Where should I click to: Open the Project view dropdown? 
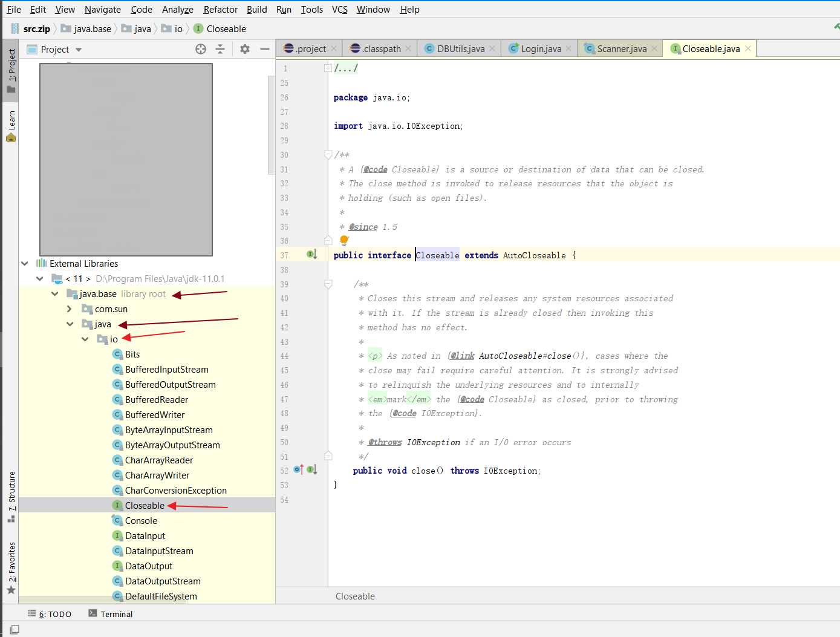pyautogui.click(x=79, y=50)
